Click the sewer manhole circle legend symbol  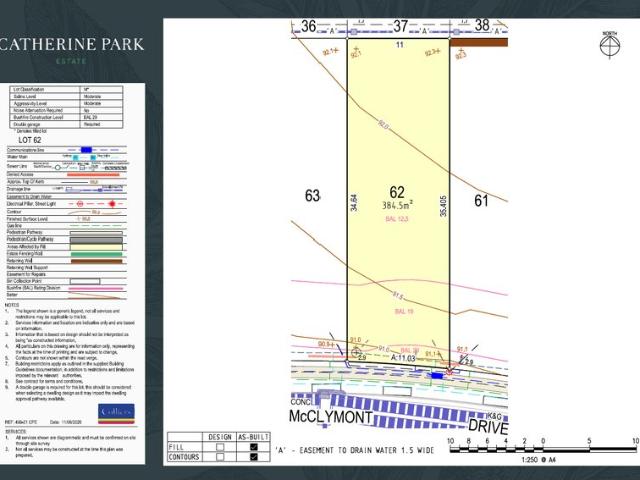click(x=58, y=167)
